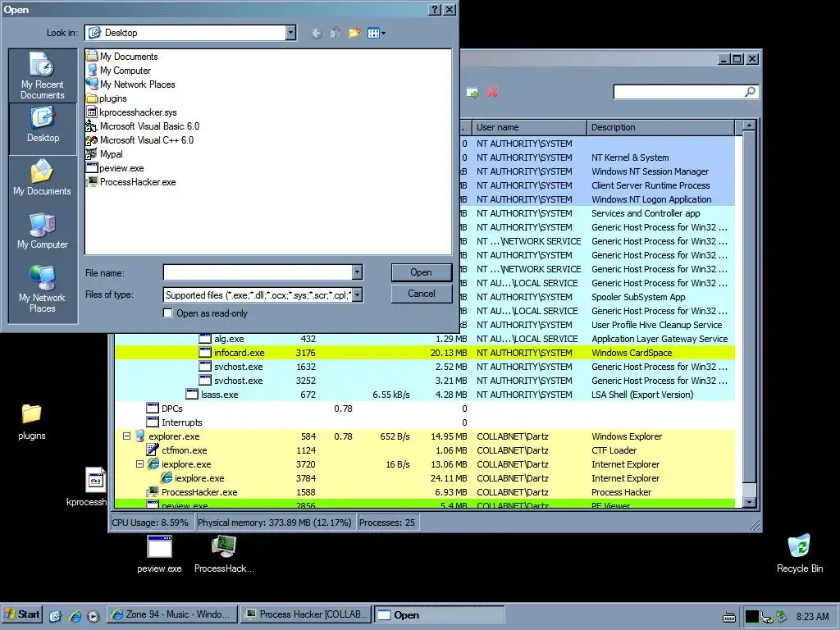
Task: Collapse iexplore.exe 3720 tree node
Action: tap(139, 464)
